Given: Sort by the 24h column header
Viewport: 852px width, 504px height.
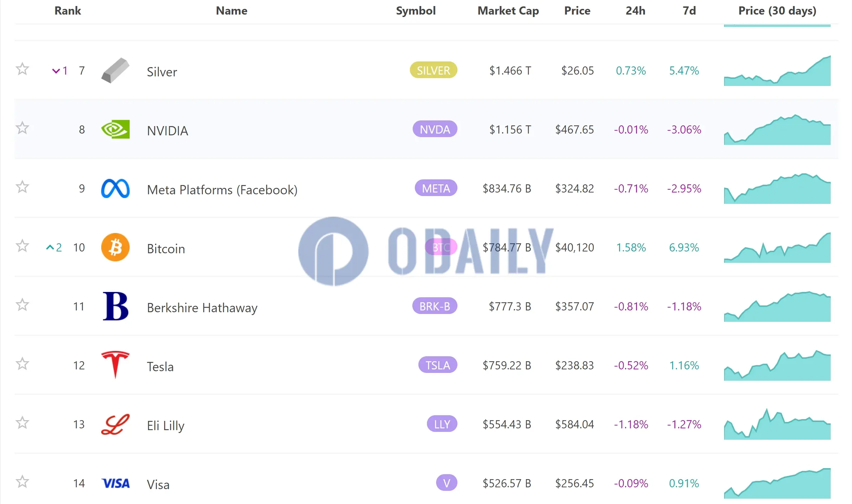Looking at the screenshot, I should pos(635,11).
